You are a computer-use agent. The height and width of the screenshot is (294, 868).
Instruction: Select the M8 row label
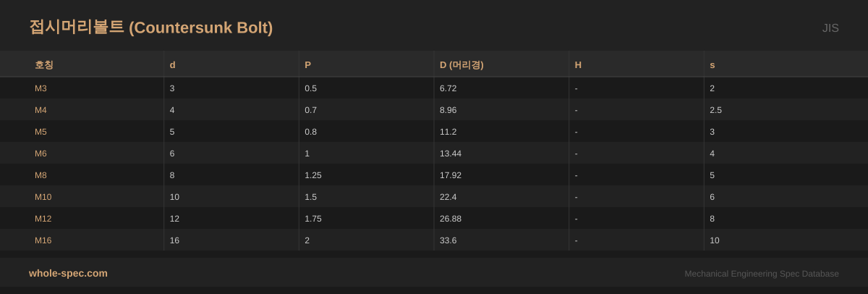tap(41, 175)
